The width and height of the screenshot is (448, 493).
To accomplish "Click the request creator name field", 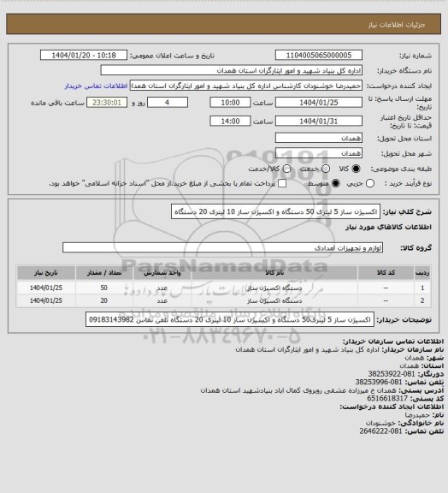I will pos(246,86).
